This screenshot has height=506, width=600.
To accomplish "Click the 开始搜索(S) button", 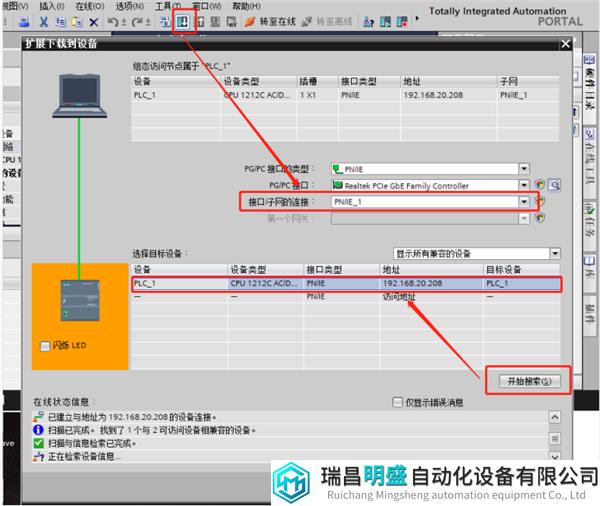I will [530, 381].
